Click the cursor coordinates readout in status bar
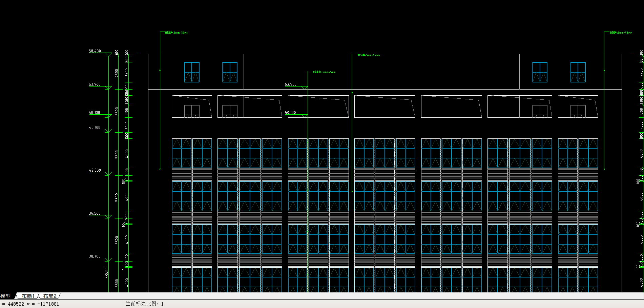 click(x=30, y=304)
